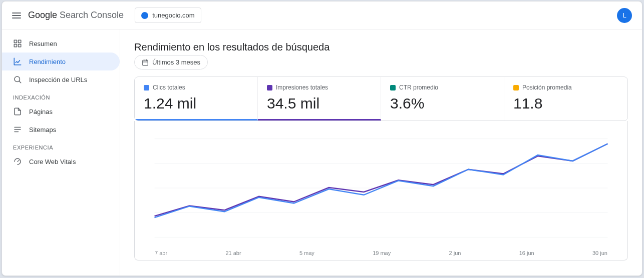644x278 pixels.
Task: Click the 30 jun axis label
Action: [x=600, y=253]
